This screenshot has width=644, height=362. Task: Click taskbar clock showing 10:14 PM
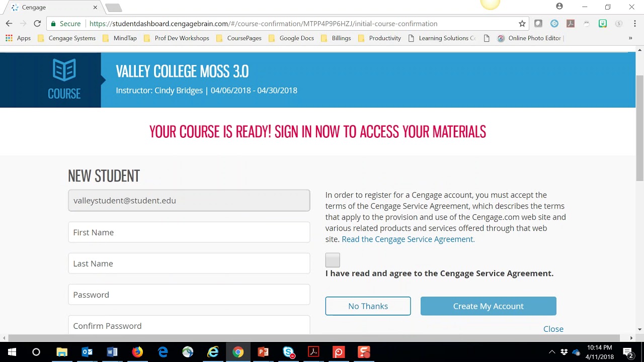[x=600, y=352]
